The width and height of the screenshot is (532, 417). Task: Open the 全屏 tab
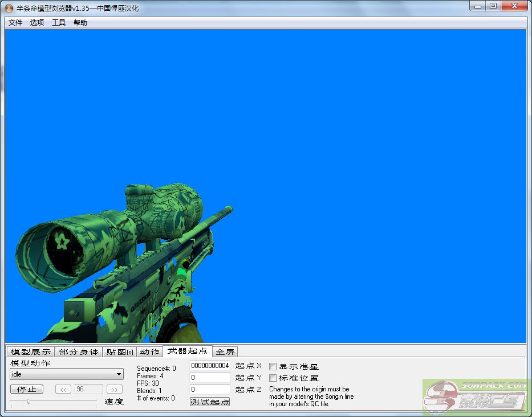point(225,351)
